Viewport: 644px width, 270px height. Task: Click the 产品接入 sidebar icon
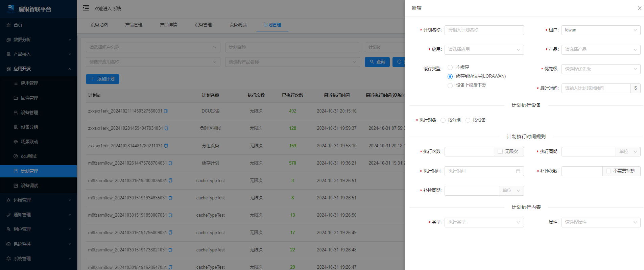[x=8, y=54]
